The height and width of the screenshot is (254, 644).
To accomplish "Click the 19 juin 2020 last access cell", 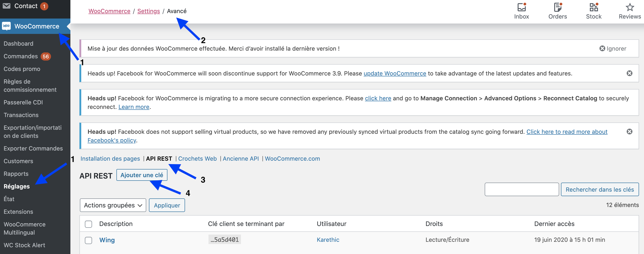I will pos(570,240).
